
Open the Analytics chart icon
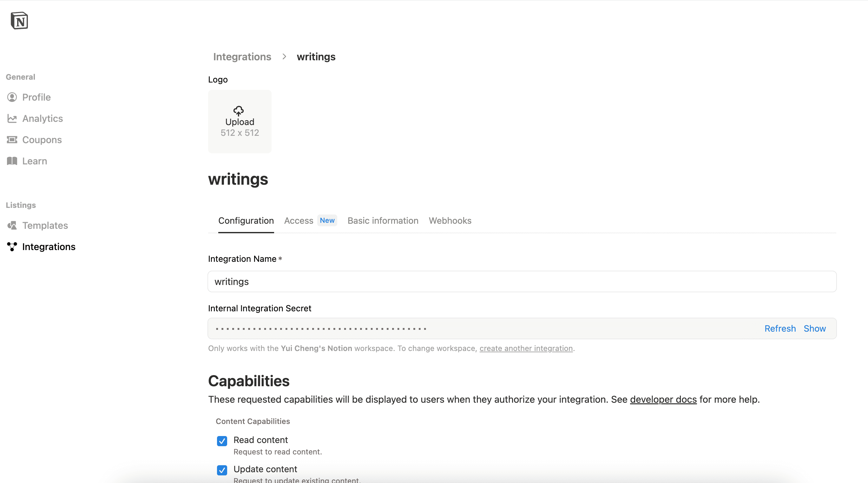click(x=12, y=119)
